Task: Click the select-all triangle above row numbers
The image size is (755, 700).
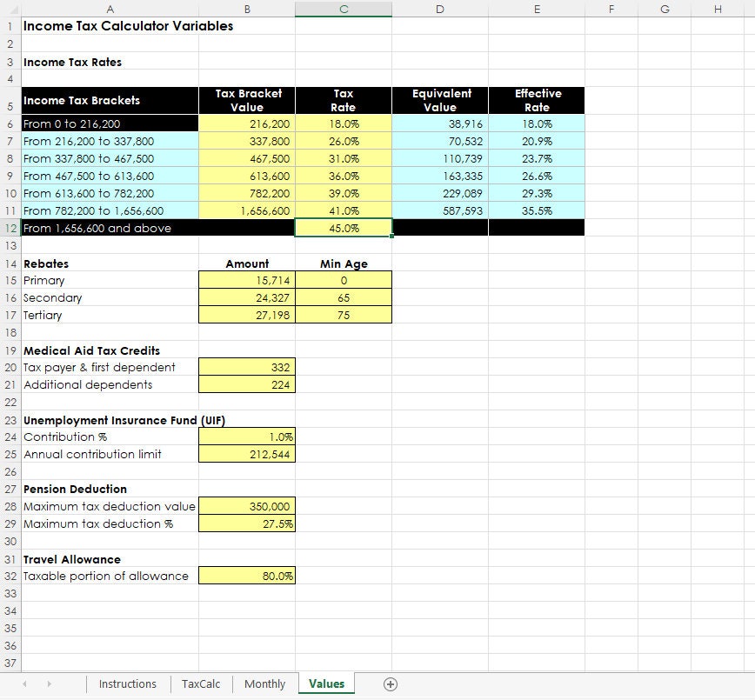Action: 9,10
